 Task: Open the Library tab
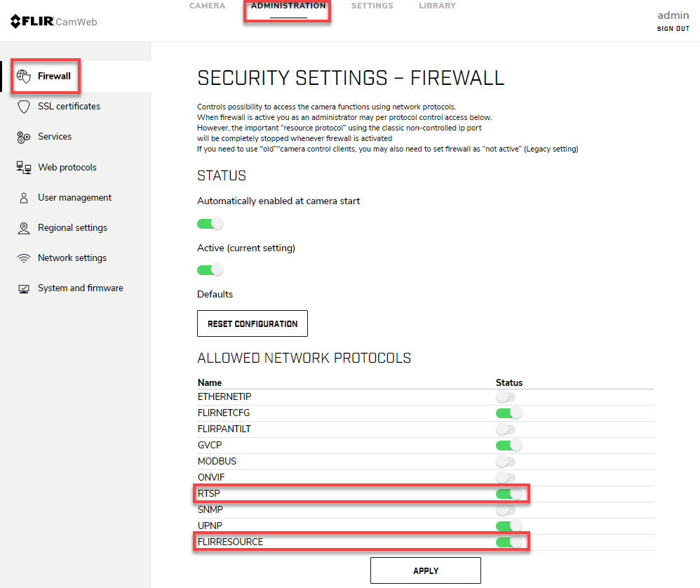point(437,6)
